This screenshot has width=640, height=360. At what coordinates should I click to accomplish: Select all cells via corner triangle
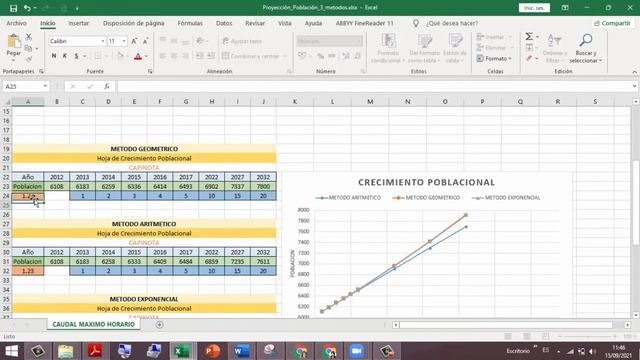[7, 102]
